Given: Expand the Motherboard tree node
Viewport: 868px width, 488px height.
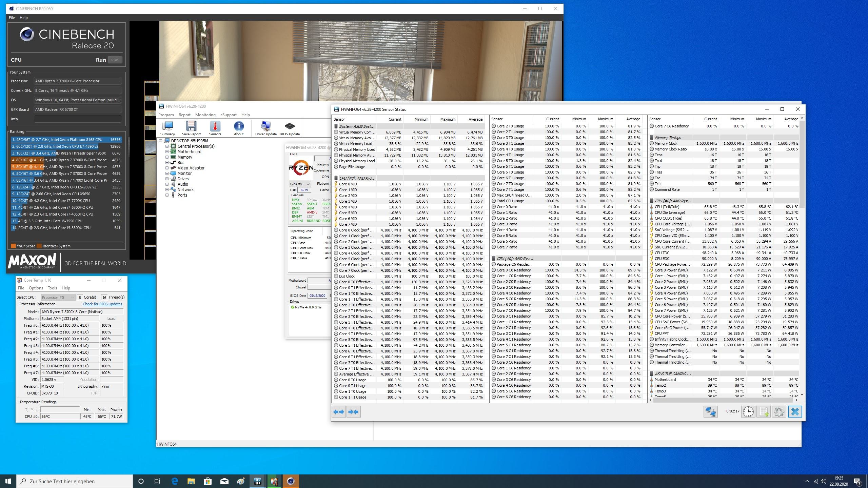Looking at the screenshot, I should pos(167,152).
